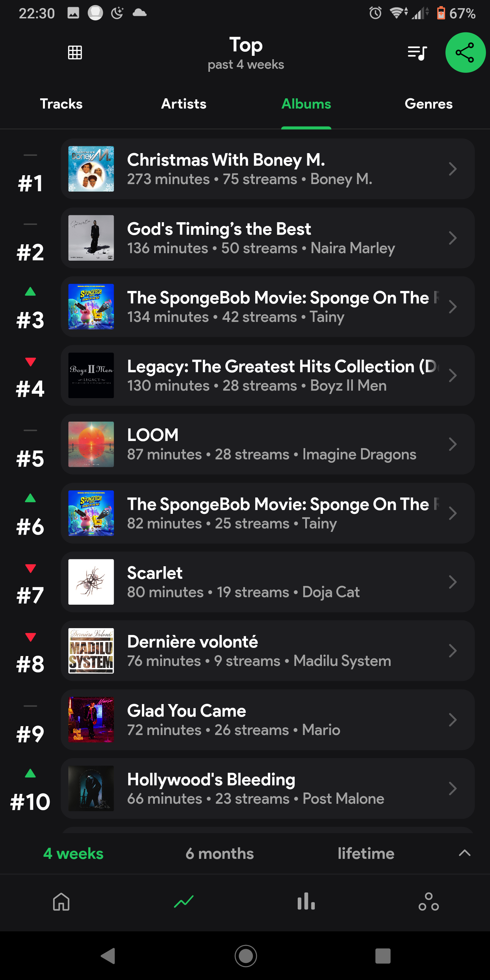Image resolution: width=490 pixels, height=980 pixels.
Task: Tap the trend line navigation icon
Action: pos(184,902)
